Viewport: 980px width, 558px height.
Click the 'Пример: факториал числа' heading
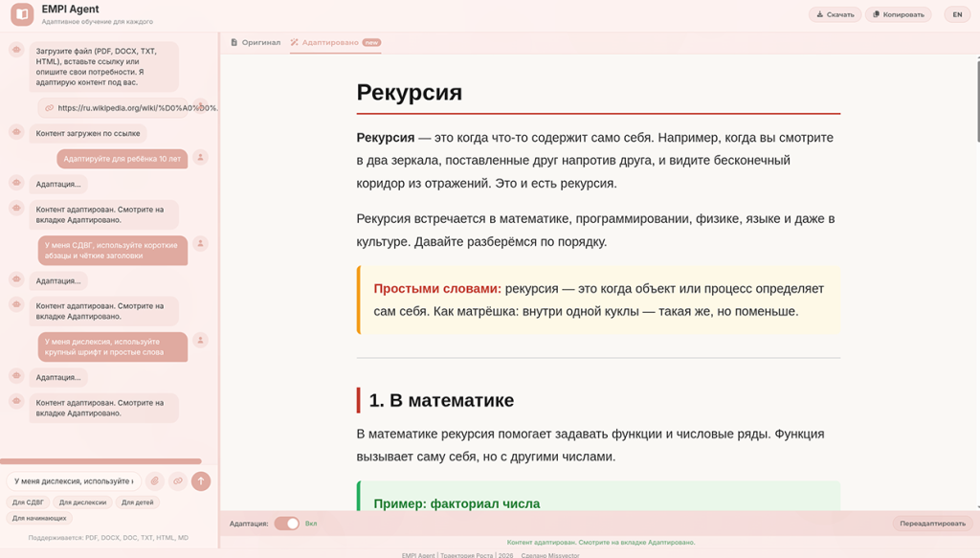point(457,503)
